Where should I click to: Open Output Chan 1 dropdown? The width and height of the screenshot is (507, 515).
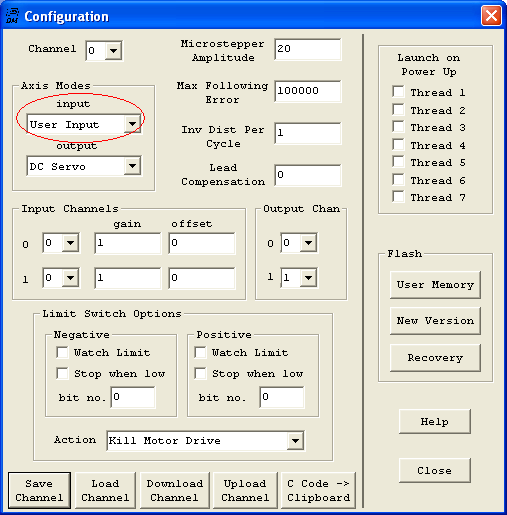point(308,278)
